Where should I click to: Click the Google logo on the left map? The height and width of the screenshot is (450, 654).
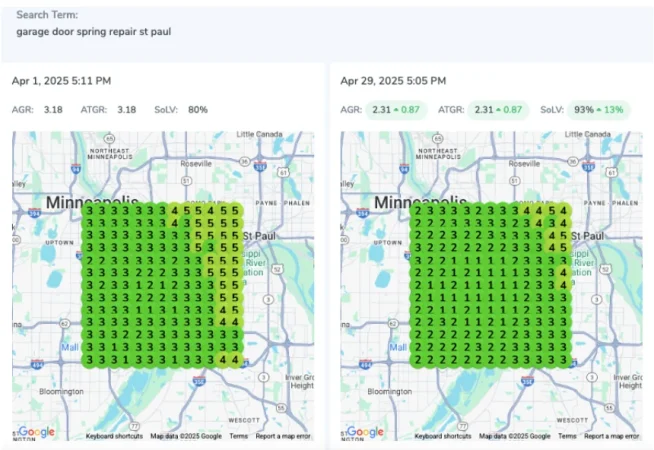pyautogui.click(x=36, y=432)
